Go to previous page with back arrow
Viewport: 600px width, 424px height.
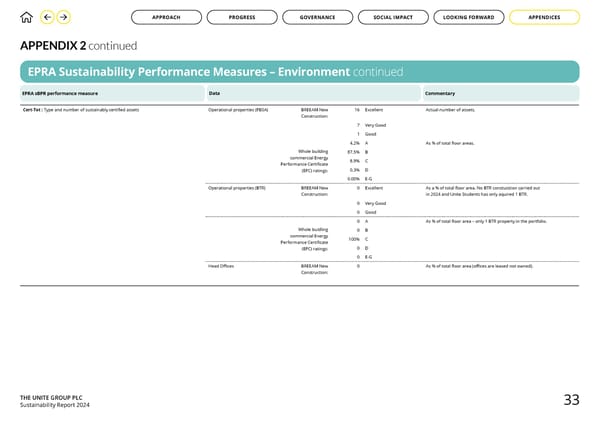47,17
